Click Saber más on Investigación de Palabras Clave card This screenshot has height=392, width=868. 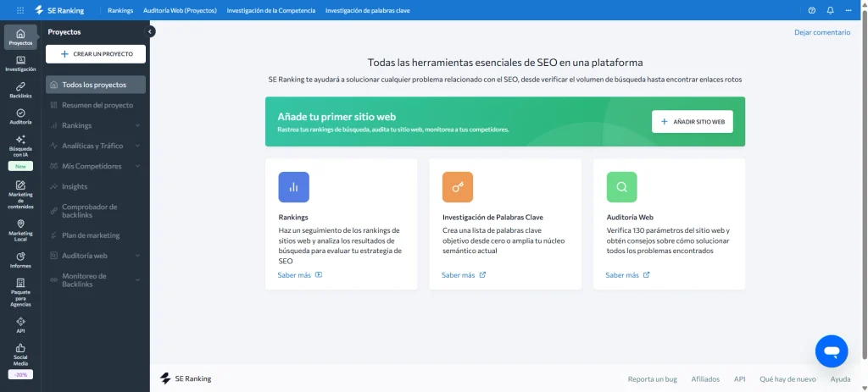click(x=464, y=275)
